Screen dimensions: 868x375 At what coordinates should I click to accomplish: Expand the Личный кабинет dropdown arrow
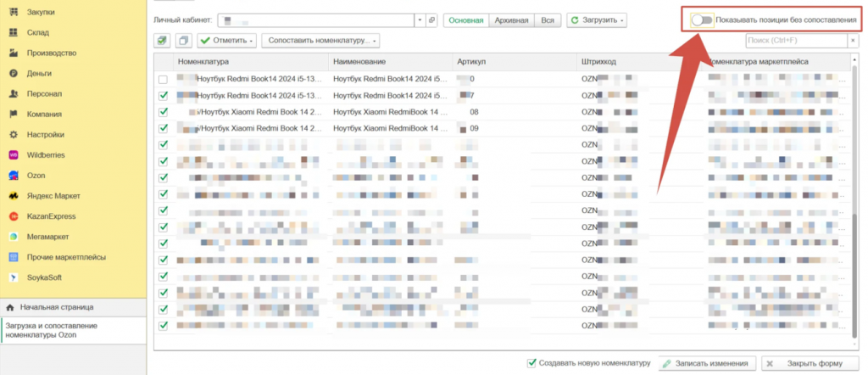(419, 20)
